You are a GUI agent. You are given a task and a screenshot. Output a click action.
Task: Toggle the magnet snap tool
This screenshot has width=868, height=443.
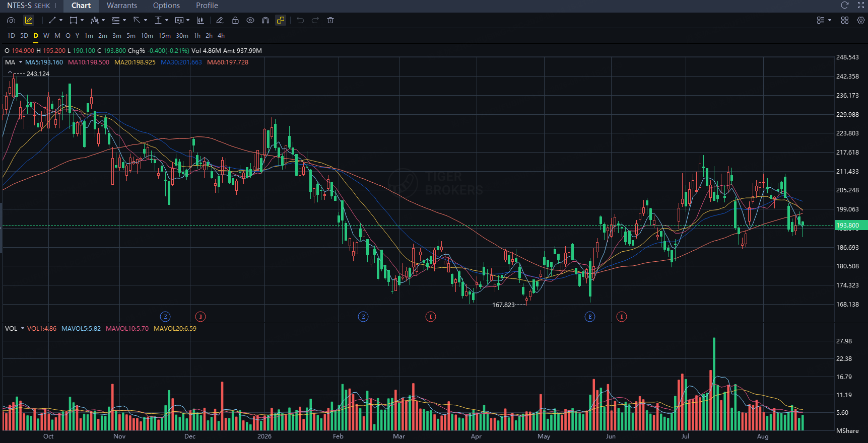[265, 20]
